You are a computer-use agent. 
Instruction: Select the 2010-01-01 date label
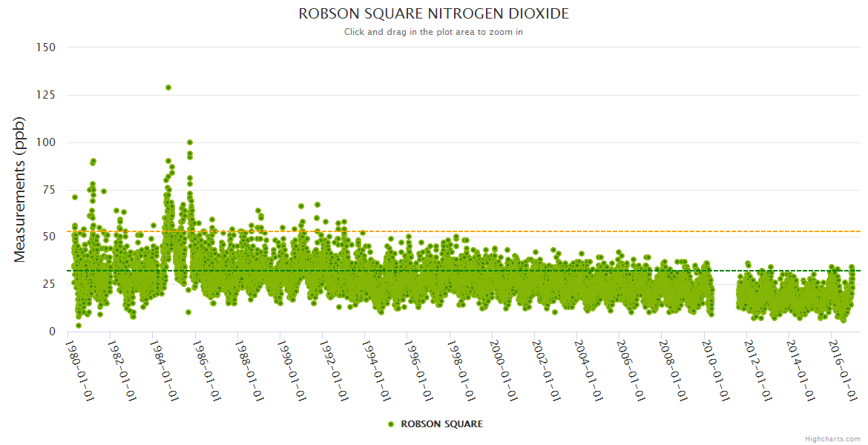point(717,369)
